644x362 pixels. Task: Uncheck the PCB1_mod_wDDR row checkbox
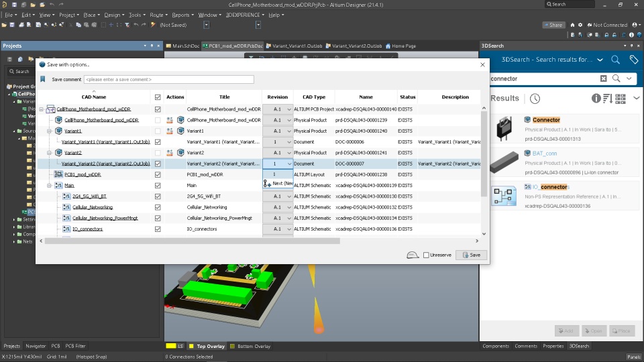158,174
